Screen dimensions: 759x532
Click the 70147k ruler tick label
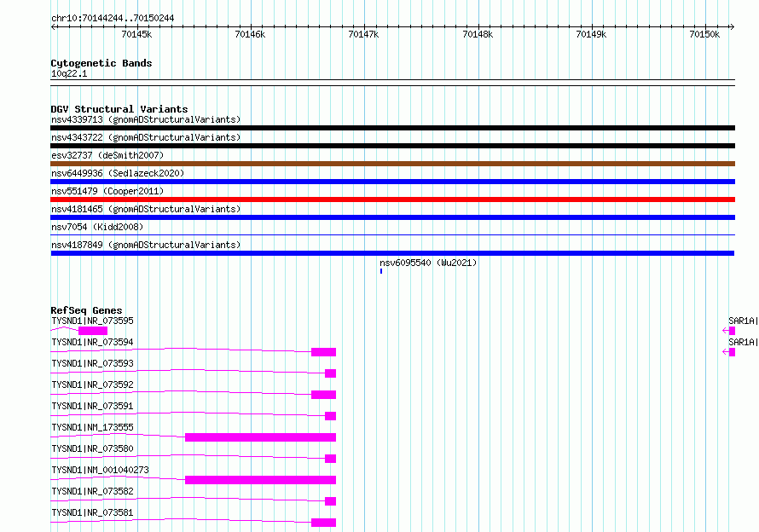click(363, 34)
